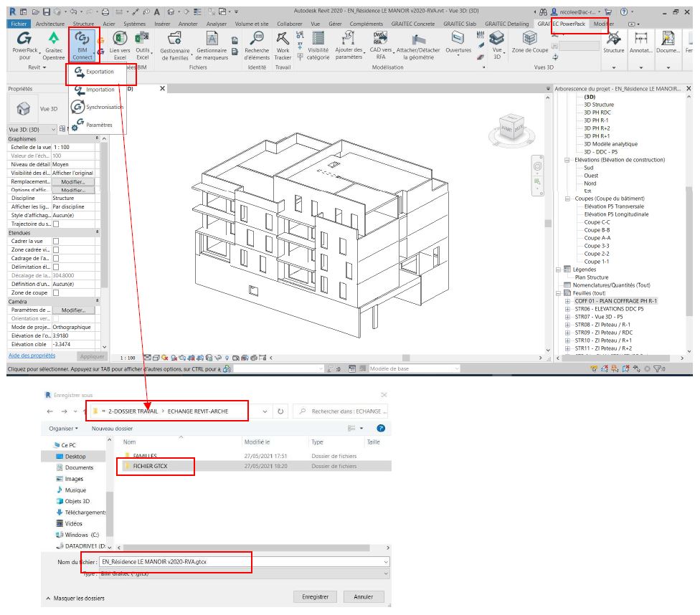Screen dimensions: 700x615
Task: Open Gestionnaire de marqueurs
Action: pyautogui.click(x=212, y=46)
